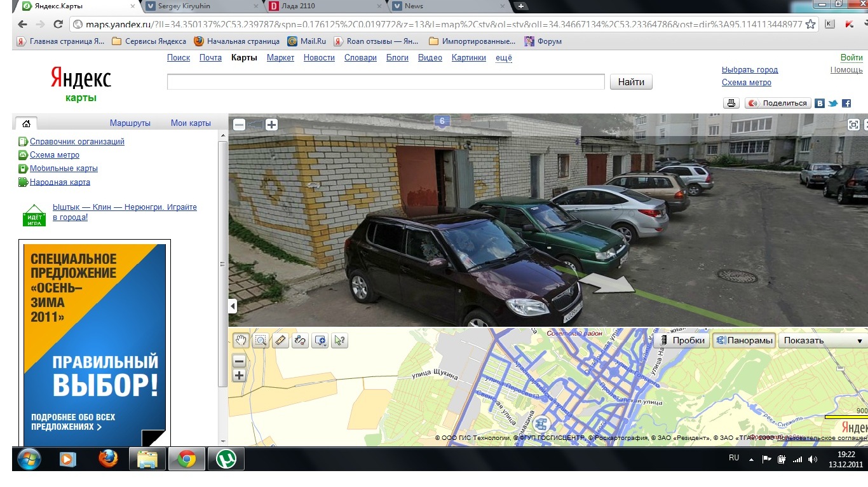Image resolution: width=868 pixels, height=487 pixels.
Task: Collapse the left sidebar panel
Action: click(233, 306)
